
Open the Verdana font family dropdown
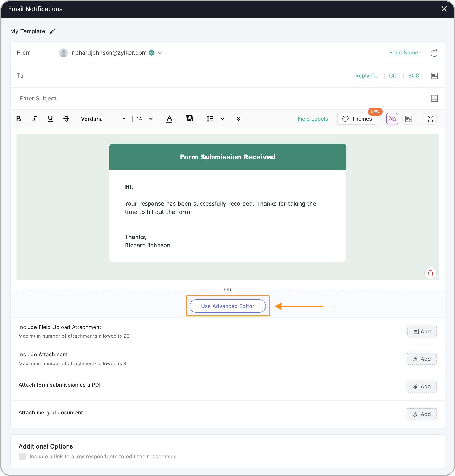pos(103,119)
